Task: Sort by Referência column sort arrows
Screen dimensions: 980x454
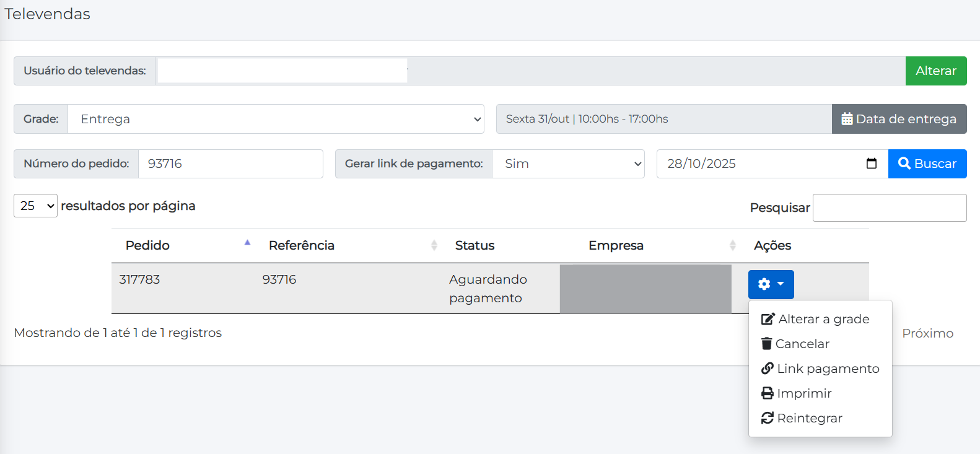Action: [x=434, y=245]
